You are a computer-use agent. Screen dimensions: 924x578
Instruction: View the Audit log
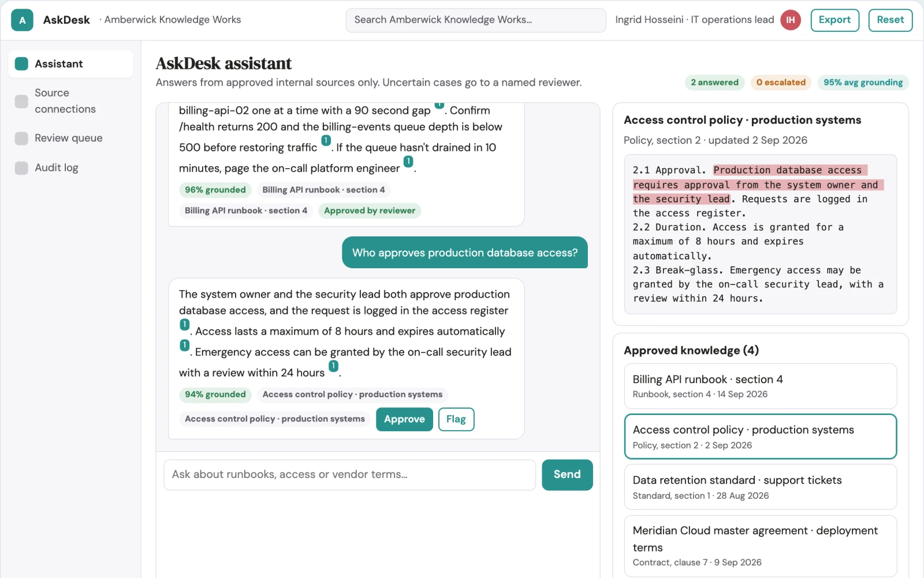(x=70, y=168)
